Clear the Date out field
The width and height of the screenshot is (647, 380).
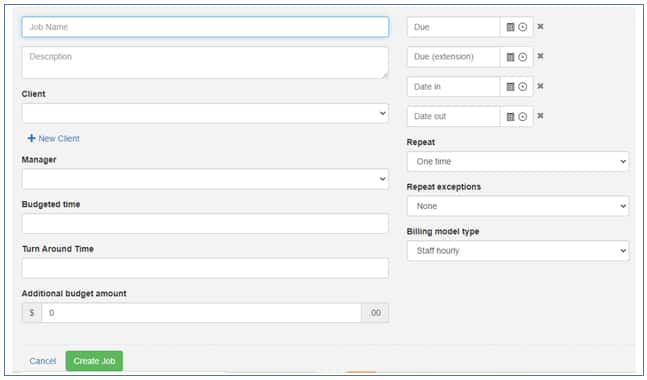pyautogui.click(x=540, y=116)
